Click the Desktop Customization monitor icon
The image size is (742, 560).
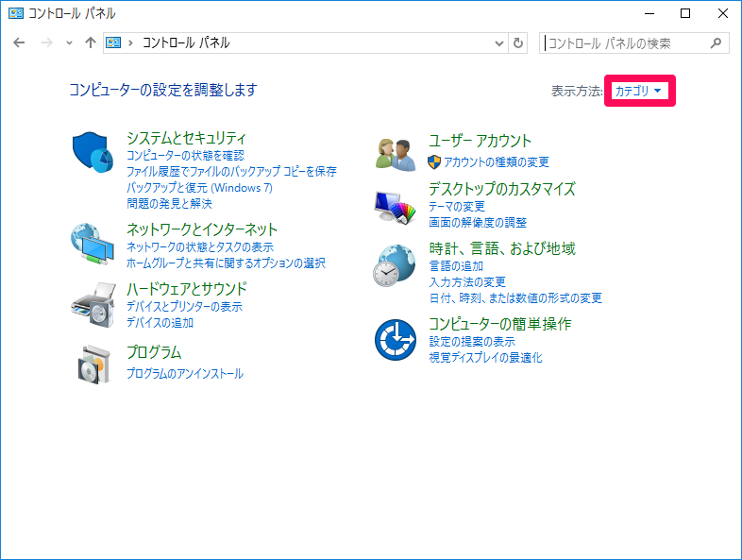[395, 205]
